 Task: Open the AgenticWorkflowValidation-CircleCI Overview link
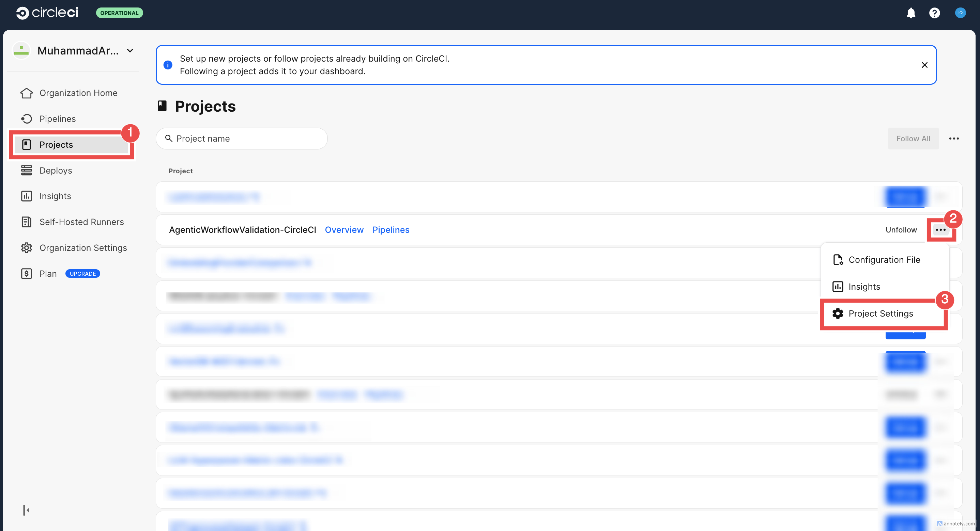344,229
